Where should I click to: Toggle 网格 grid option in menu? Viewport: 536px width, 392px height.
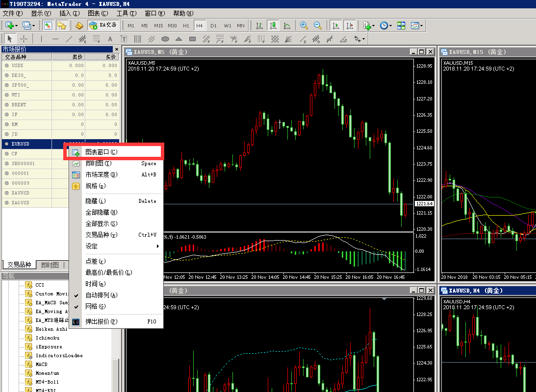coord(95,306)
